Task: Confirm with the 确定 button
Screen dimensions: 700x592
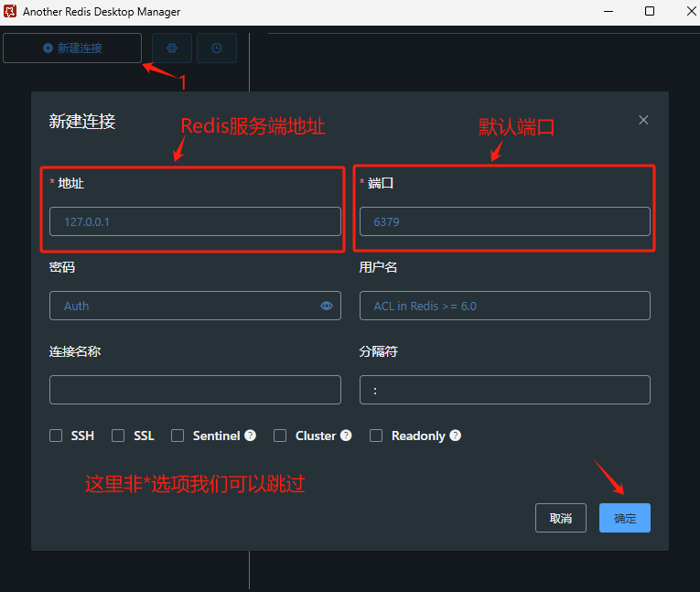Action: (625, 518)
